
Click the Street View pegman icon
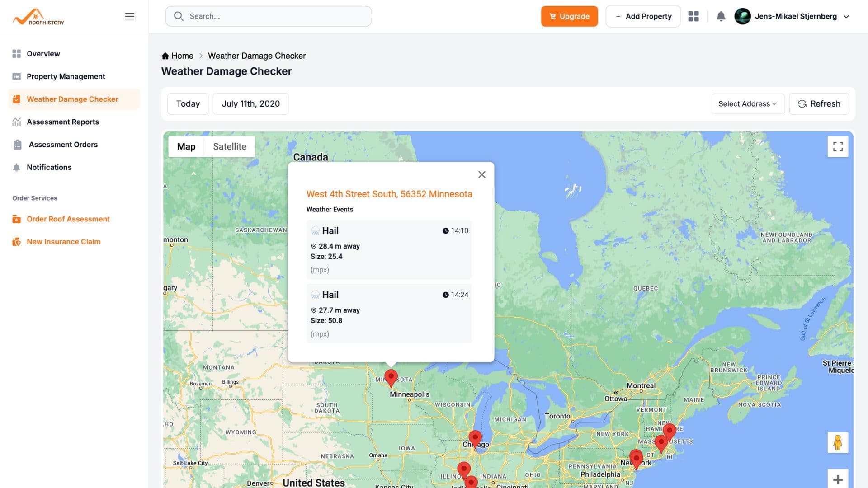pyautogui.click(x=838, y=442)
